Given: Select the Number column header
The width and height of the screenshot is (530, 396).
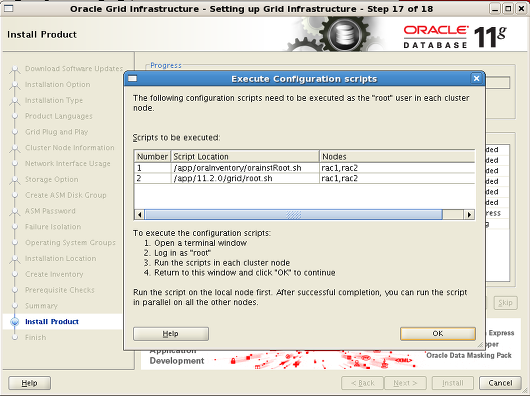Looking at the screenshot, I should [x=152, y=156].
